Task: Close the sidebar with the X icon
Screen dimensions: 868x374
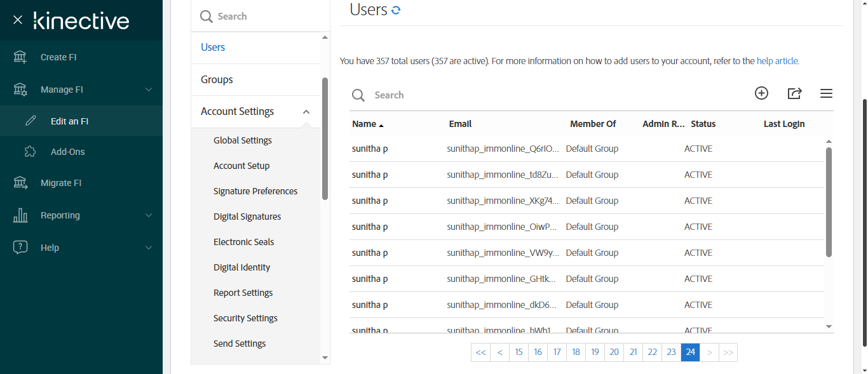Action: 18,20
